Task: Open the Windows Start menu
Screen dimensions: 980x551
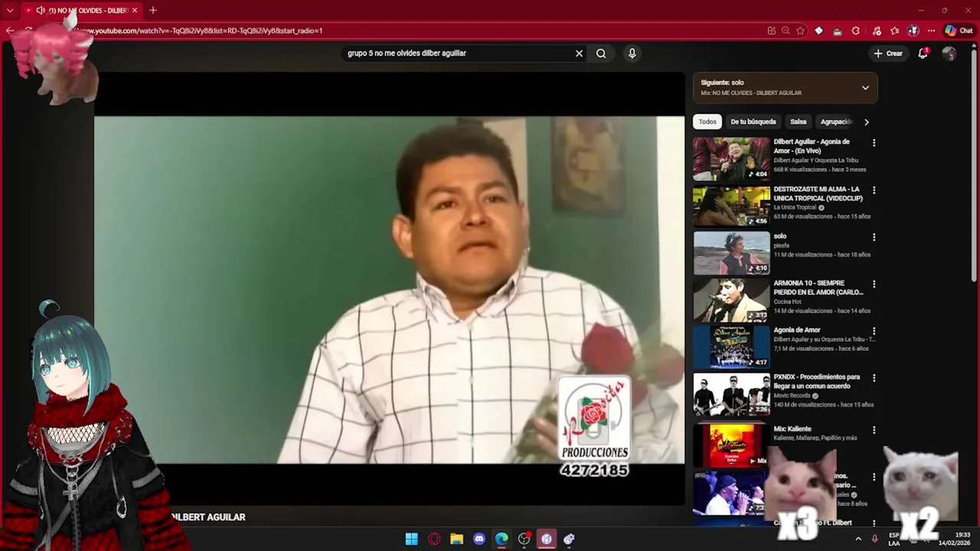Action: pos(411,539)
